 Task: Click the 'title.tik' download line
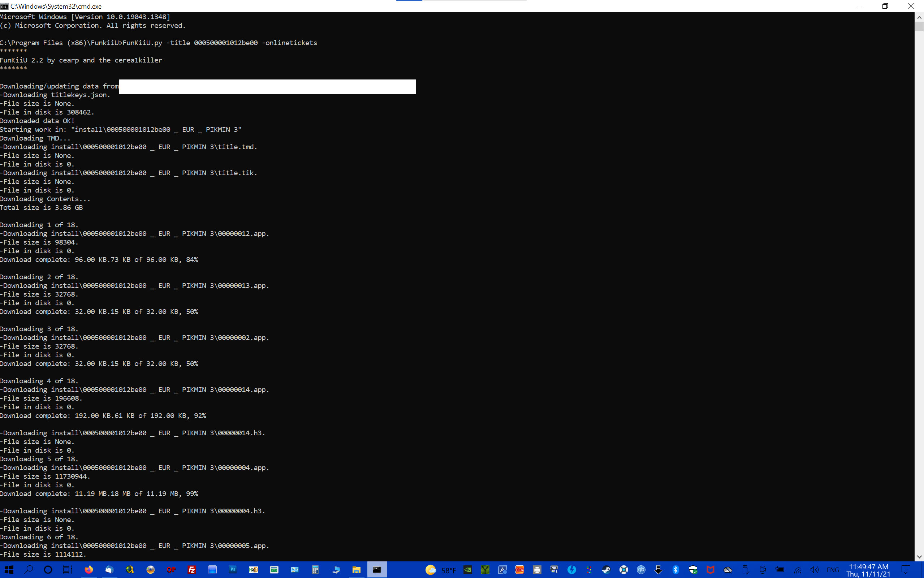point(128,173)
